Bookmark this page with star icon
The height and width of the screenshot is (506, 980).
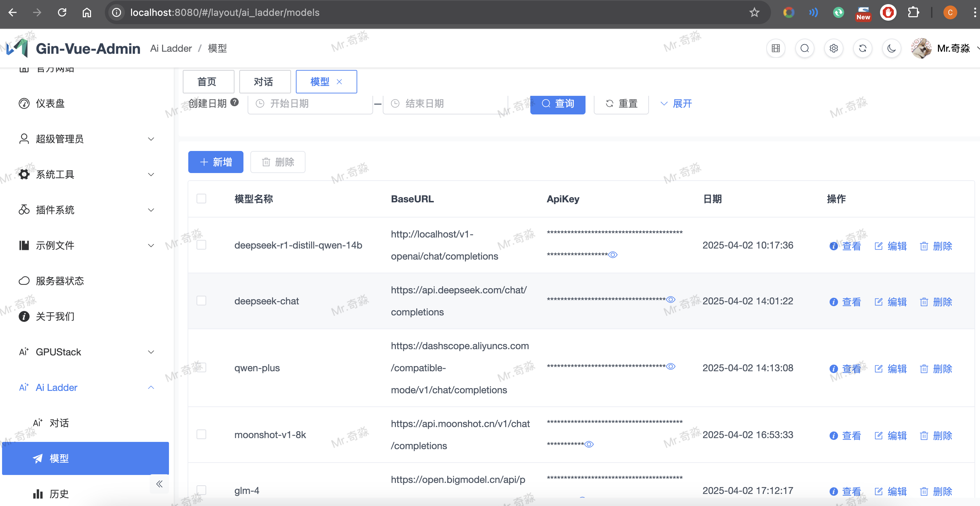tap(754, 12)
